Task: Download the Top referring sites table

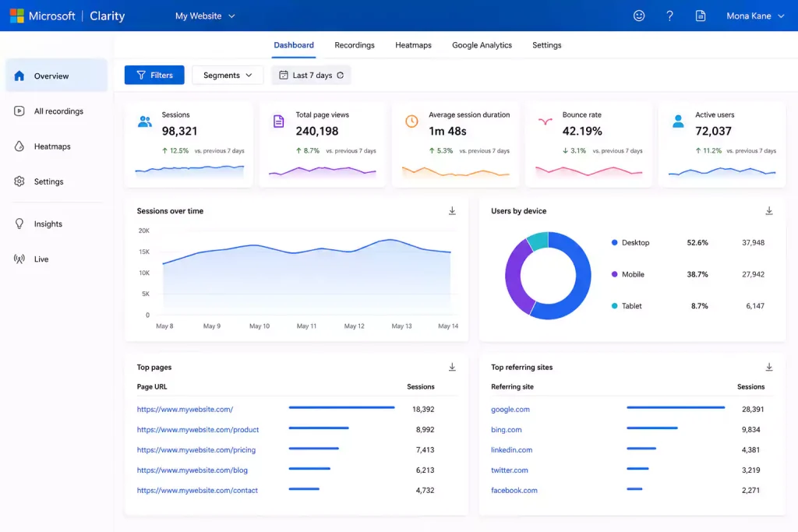Action: [x=769, y=367]
